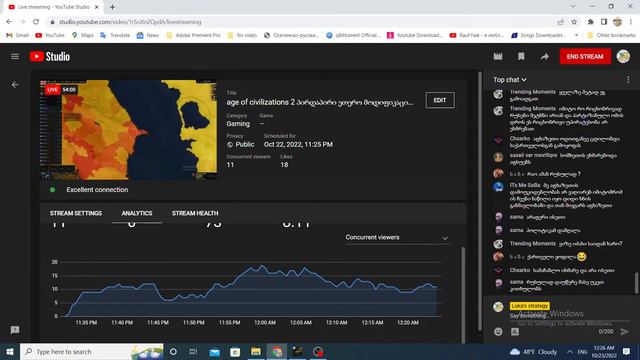Open the Concurrent viewers metric dropdown
Viewport: 640px width, 360px height.
[x=397, y=238]
